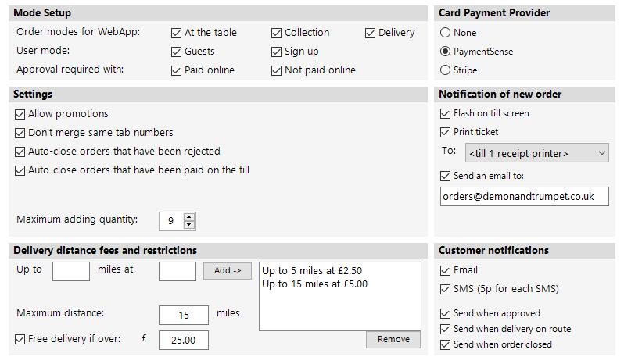
Task: Increase maximum adding quantity with up arrow
Action: 188,216
